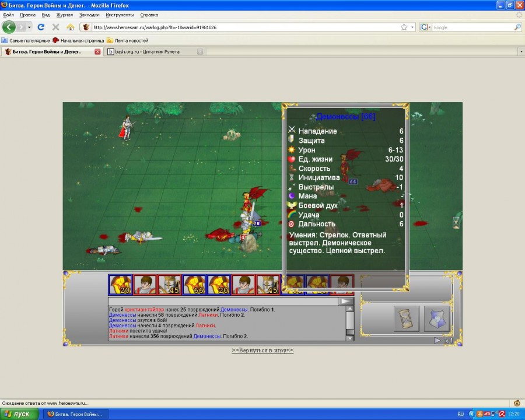
Task: Open the Журнал menu
Action: tap(64, 15)
